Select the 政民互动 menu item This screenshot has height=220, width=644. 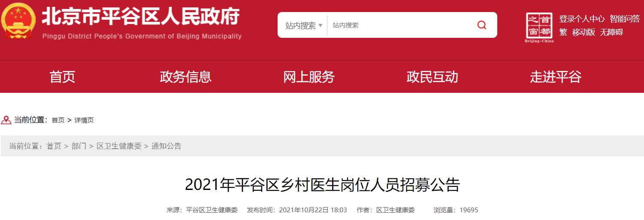tap(432, 76)
